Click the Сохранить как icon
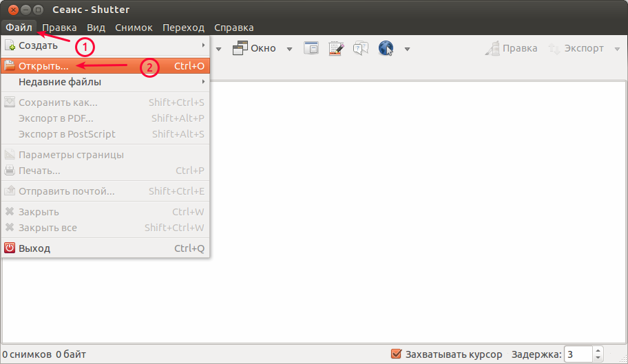628x364 pixels. pyautogui.click(x=10, y=102)
